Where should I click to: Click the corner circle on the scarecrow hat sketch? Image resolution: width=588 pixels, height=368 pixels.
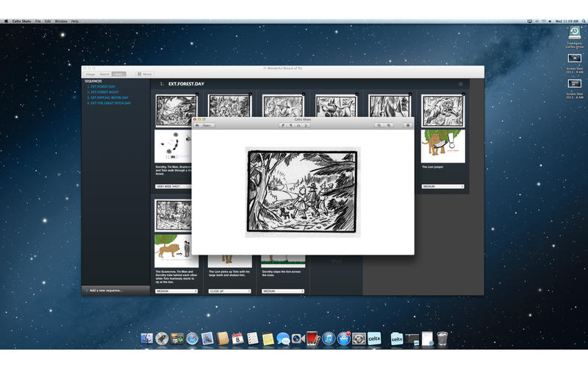pos(304,94)
